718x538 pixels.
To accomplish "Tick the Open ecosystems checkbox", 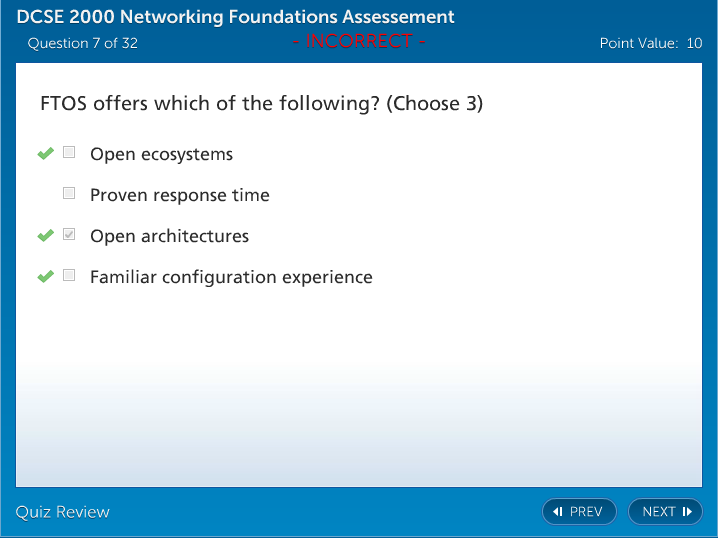I will point(69,153).
